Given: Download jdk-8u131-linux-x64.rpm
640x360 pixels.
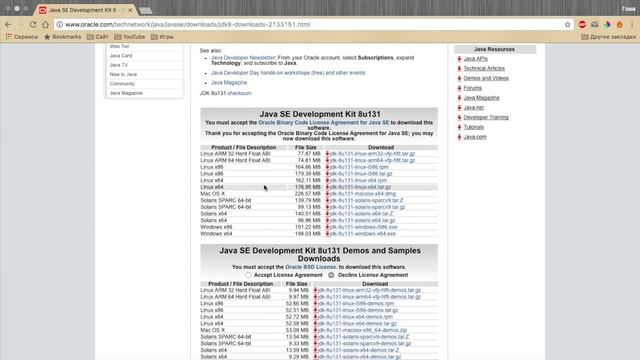Looking at the screenshot, I should pos(358,180).
